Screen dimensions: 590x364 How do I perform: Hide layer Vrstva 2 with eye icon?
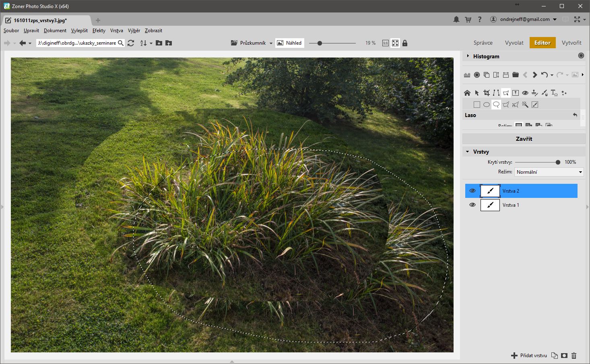point(472,191)
